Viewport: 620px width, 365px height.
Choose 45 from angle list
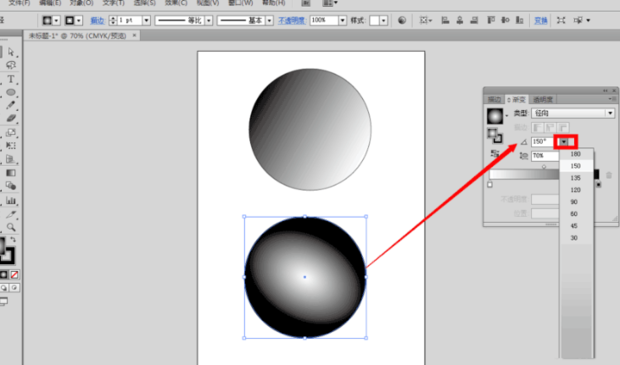[x=576, y=226]
